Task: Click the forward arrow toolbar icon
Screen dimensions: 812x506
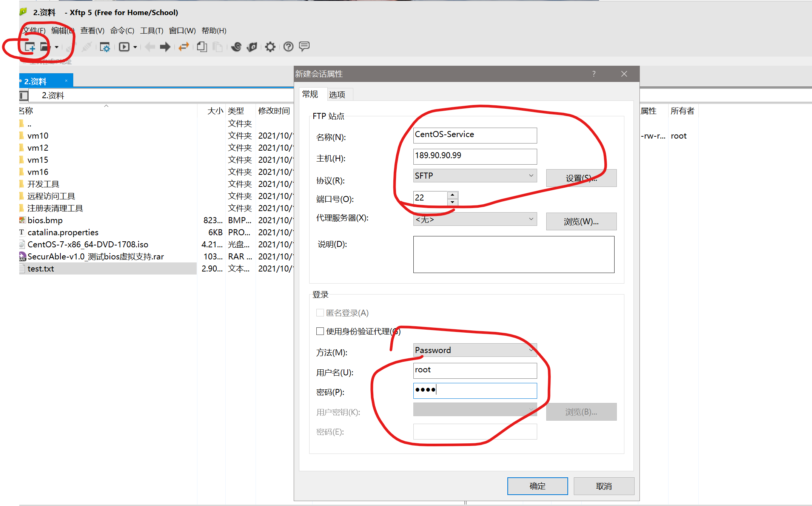Action: pyautogui.click(x=165, y=47)
